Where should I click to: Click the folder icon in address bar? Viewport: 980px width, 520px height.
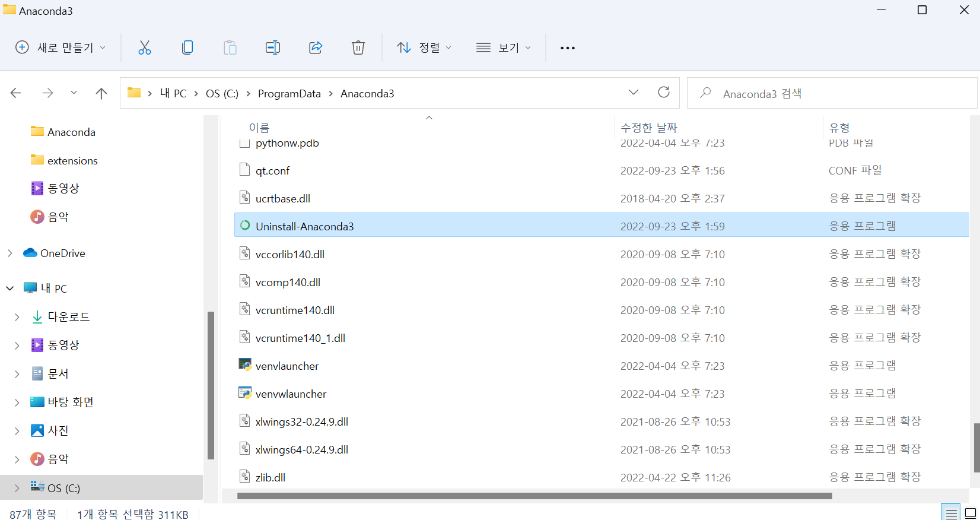point(134,93)
